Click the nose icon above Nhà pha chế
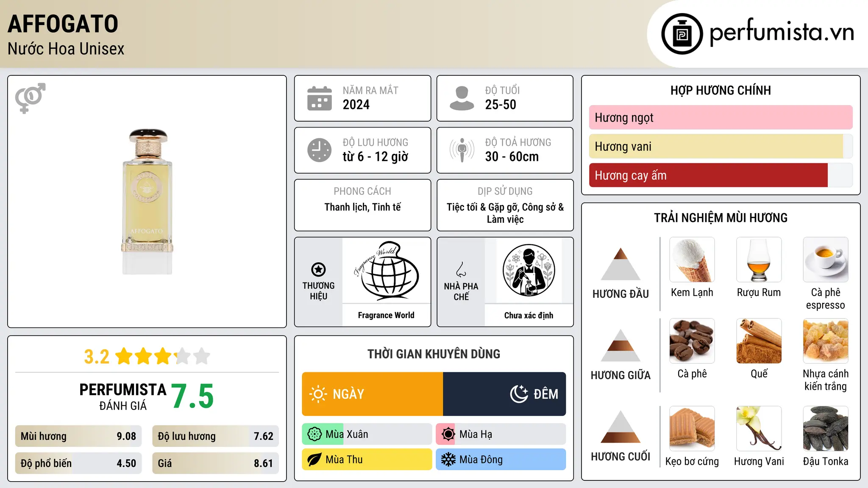 (x=461, y=269)
